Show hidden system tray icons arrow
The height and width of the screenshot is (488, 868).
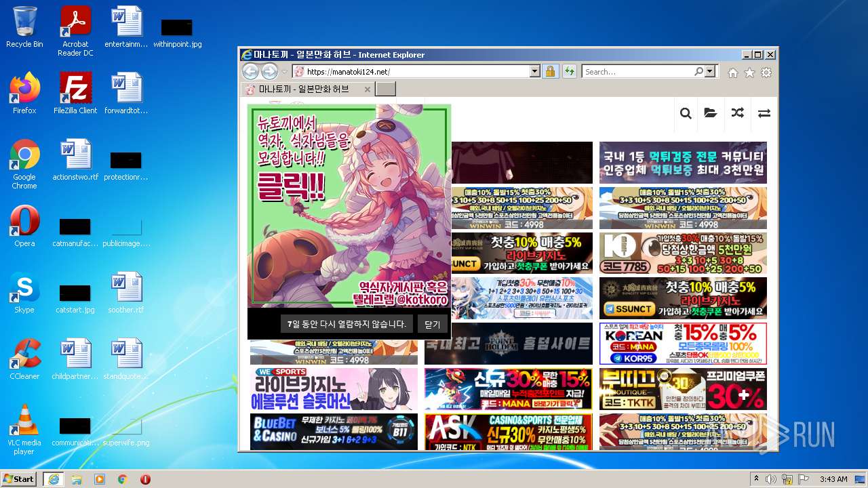[757, 479]
